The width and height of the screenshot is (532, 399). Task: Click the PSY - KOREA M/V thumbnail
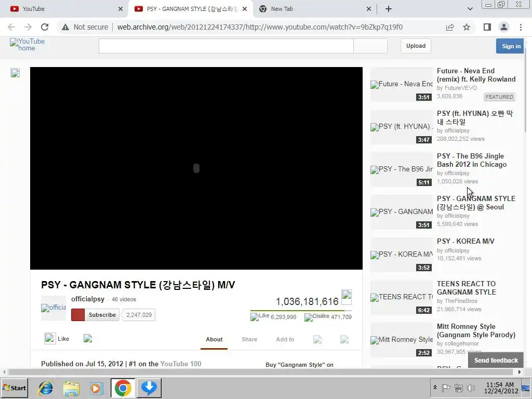(402, 255)
